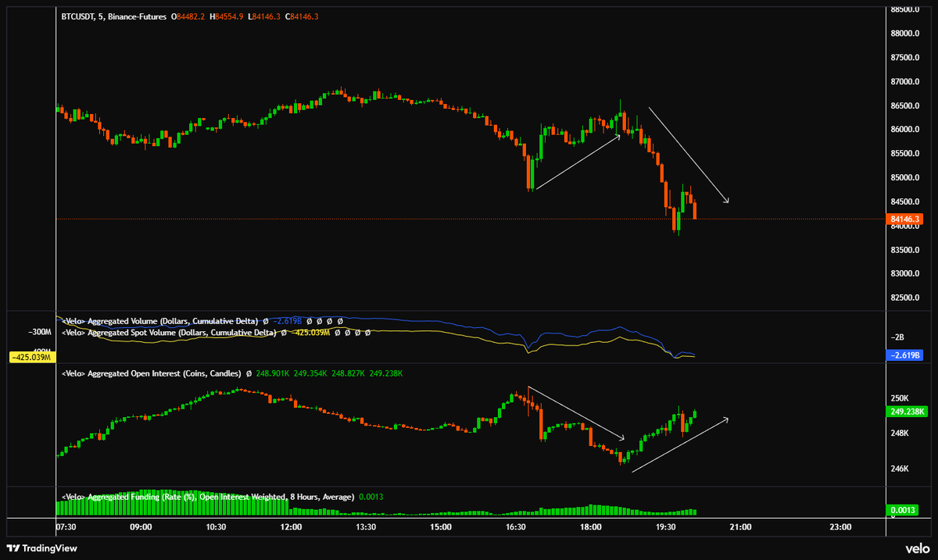Click the 15:00 time axis label
The width and height of the screenshot is (938, 560).
[441, 527]
